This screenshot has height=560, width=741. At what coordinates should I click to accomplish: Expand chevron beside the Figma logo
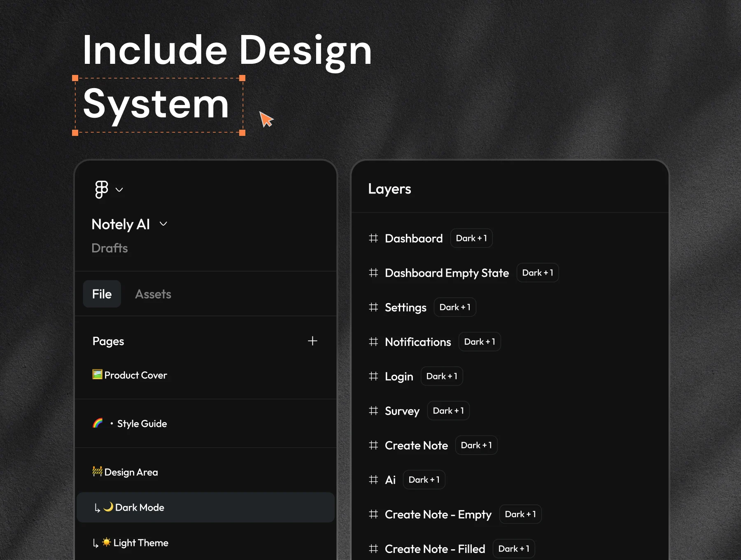pos(119,190)
